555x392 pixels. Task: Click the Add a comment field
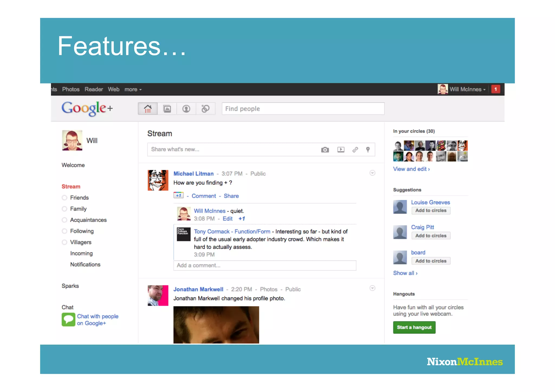click(x=265, y=265)
